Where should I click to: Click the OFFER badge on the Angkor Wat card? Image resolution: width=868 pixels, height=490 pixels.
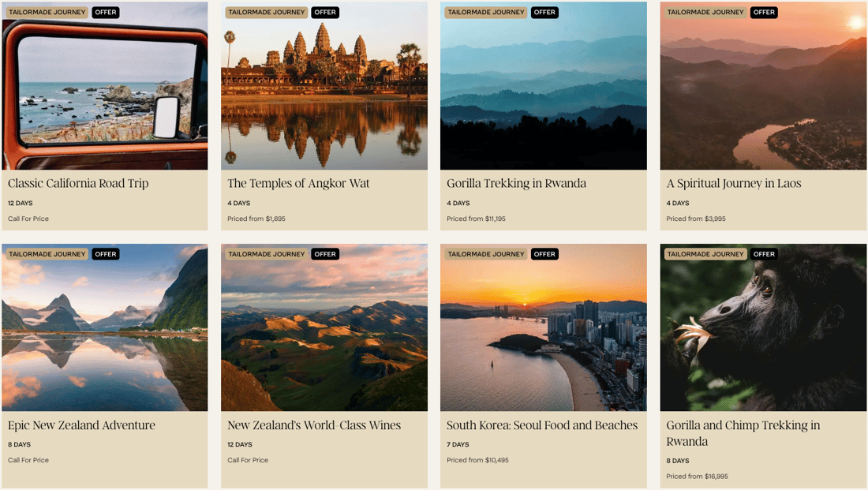[325, 12]
